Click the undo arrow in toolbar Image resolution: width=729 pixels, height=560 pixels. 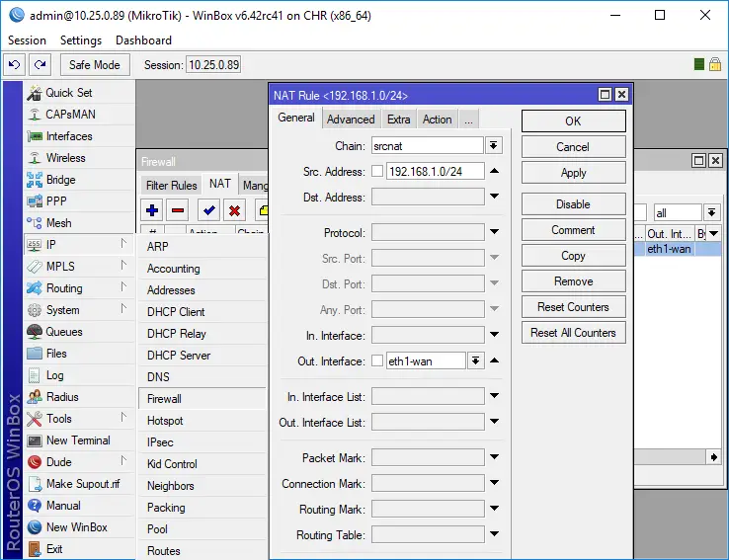click(15, 64)
